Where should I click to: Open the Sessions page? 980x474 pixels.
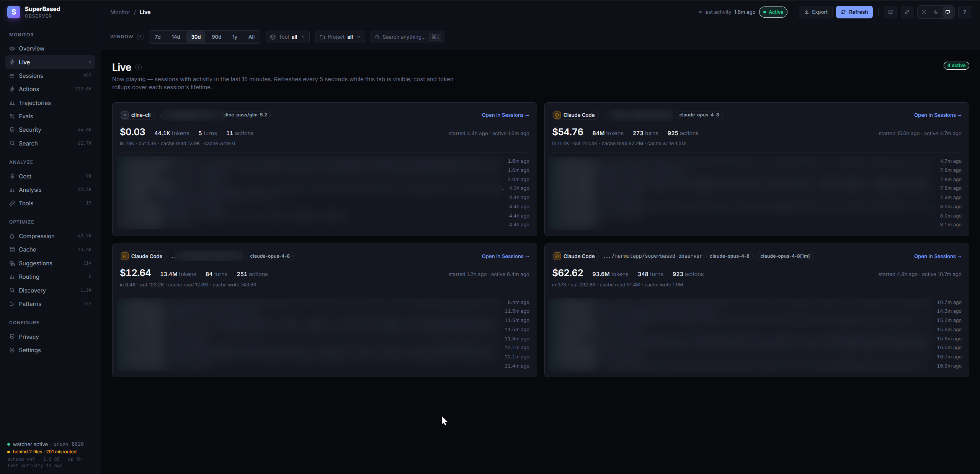pos(50,76)
